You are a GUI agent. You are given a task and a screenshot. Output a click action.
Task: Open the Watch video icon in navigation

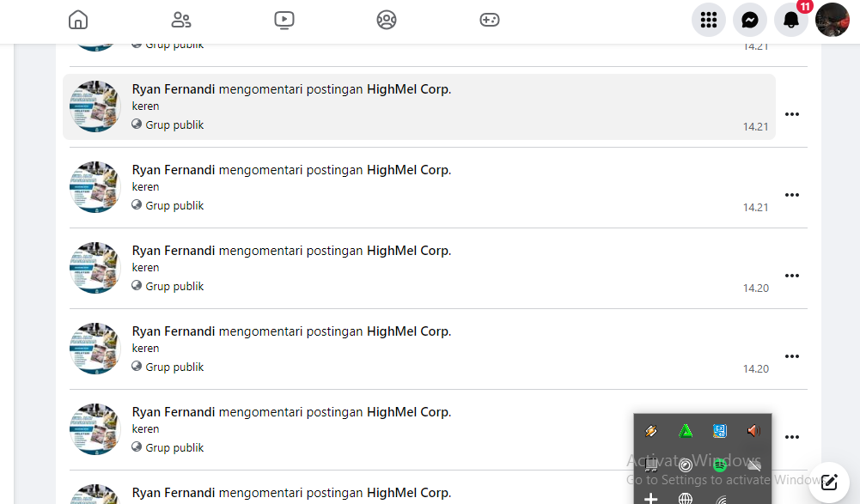tap(284, 21)
